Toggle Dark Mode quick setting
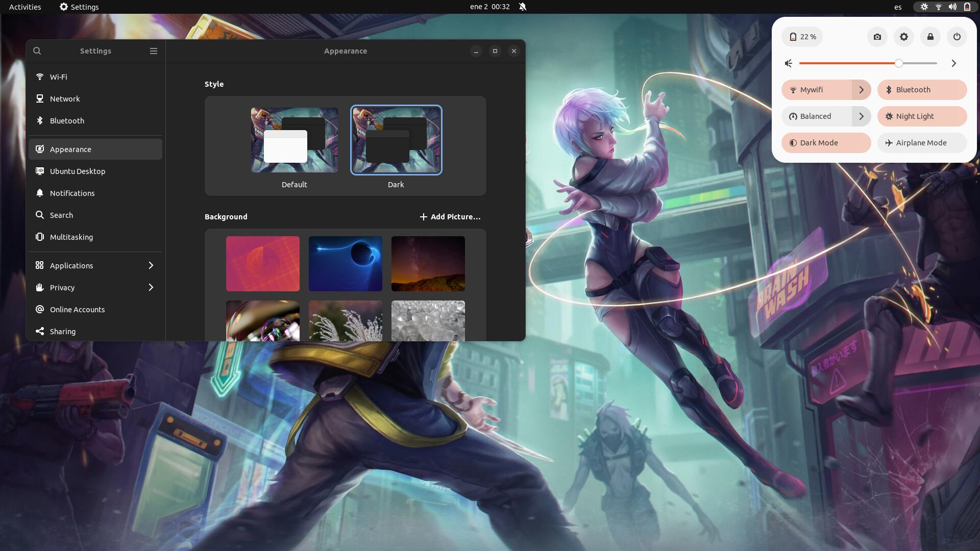Image resolution: width=980 pixels, height=551 pixels. (826, 143)
